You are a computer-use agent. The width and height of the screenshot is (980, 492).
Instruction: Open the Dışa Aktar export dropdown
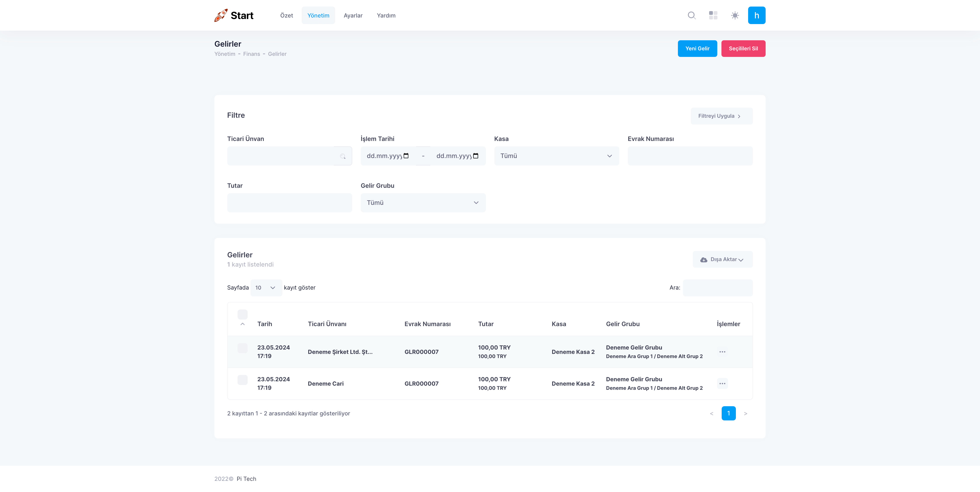pos(722,260)
